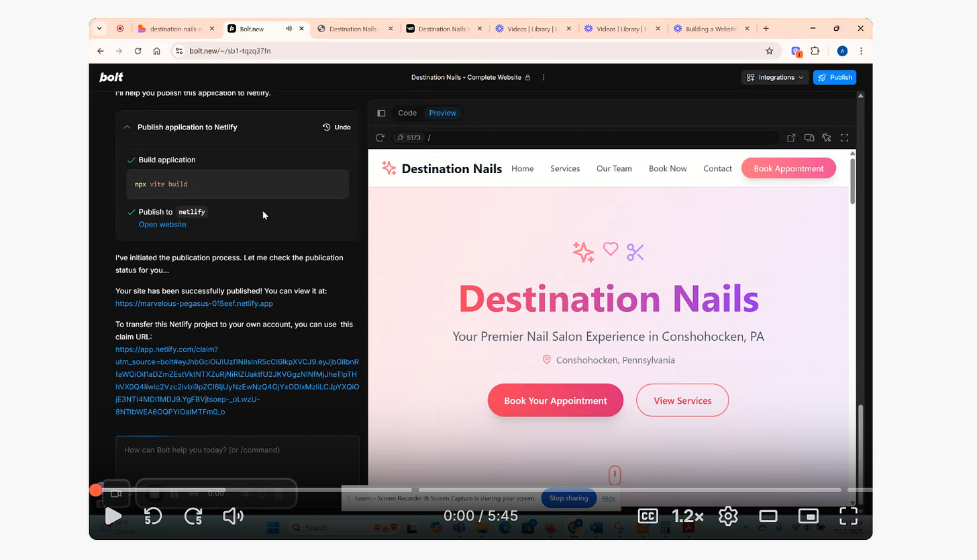The width and height of the screenshot is (977, 560).
Task: Click Hide link in Loom banner
Action: tap(609, 498)
